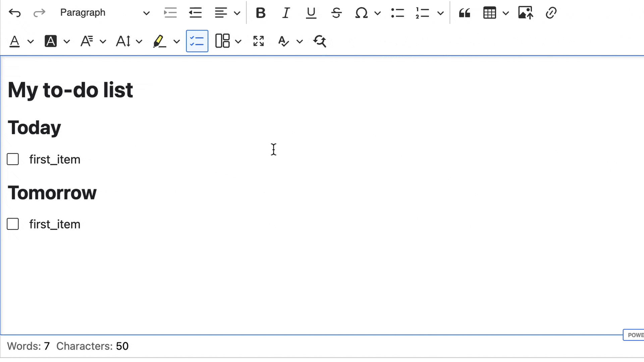644x362 pixels.
Task: Click the spell check icon
Action: click(x=283, y=41)
